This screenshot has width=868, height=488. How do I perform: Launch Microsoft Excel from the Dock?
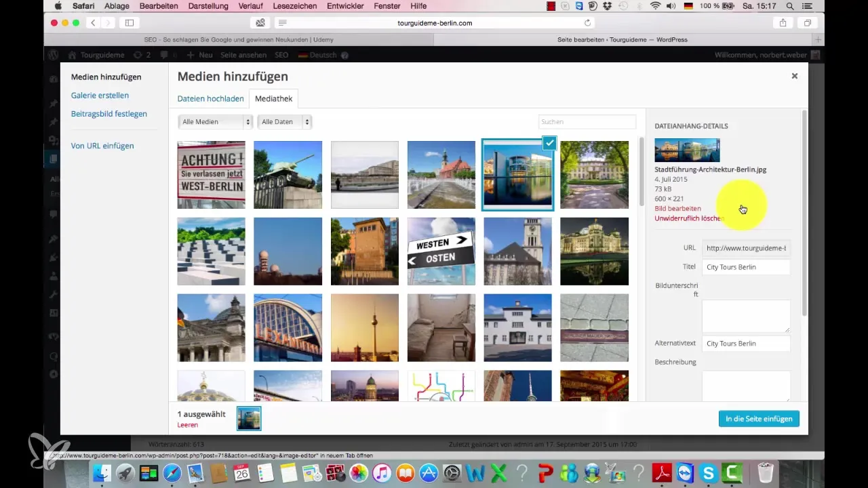498,473
